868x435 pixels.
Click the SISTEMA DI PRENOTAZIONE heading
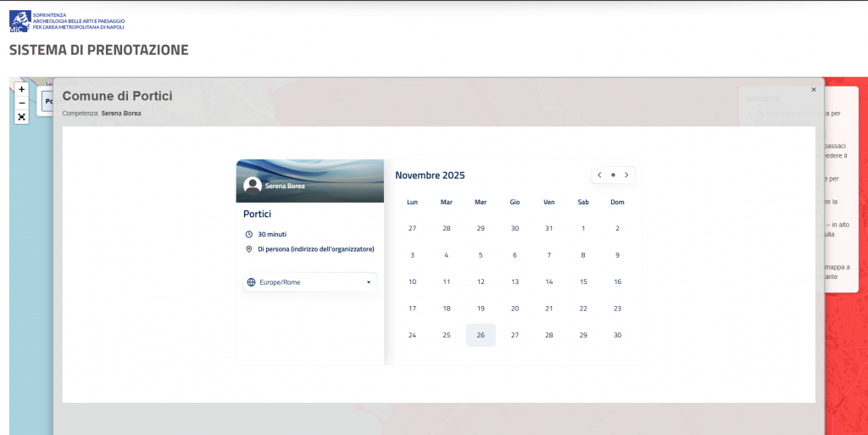[98, 50]
